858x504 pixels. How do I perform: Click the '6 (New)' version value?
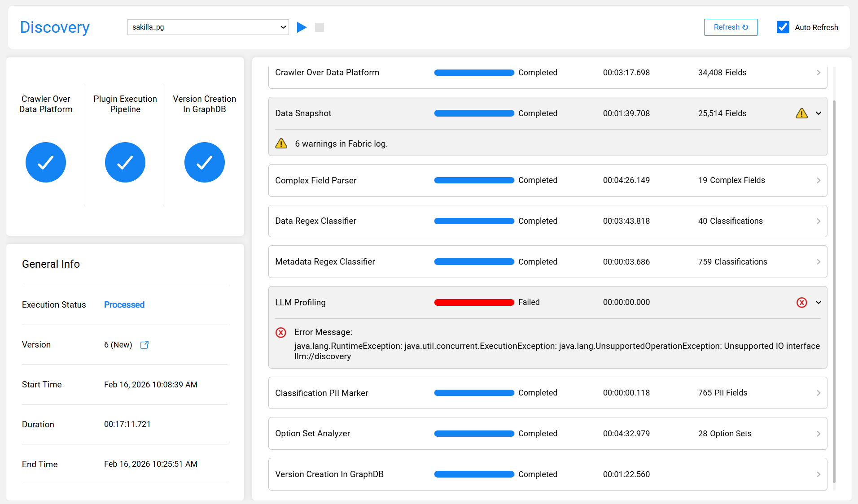[x=118, y=345]
